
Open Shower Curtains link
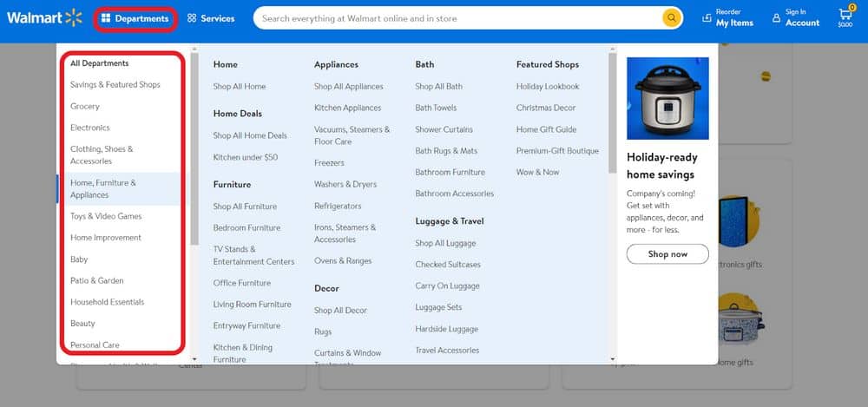coord(444,129)
